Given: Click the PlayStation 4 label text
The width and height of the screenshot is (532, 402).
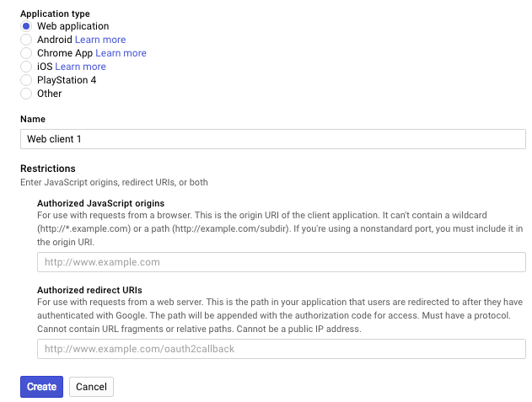Looking at the screenshot, I should (67, 80).
